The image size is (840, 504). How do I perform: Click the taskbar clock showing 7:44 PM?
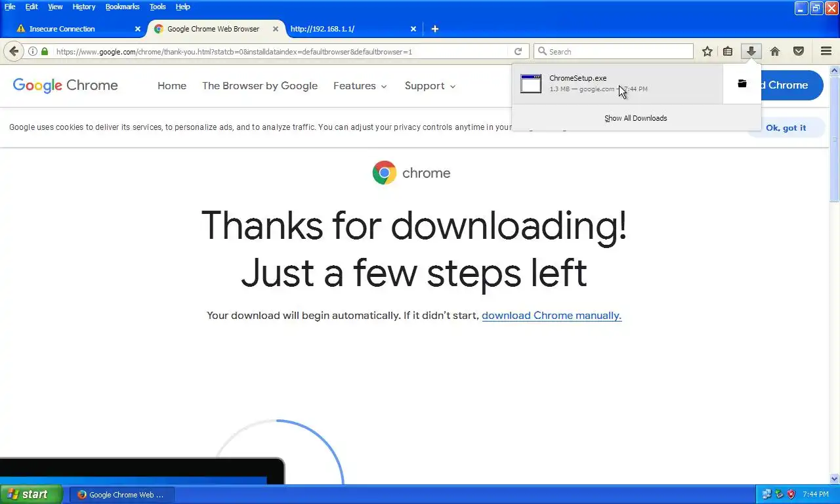point(815,494)
